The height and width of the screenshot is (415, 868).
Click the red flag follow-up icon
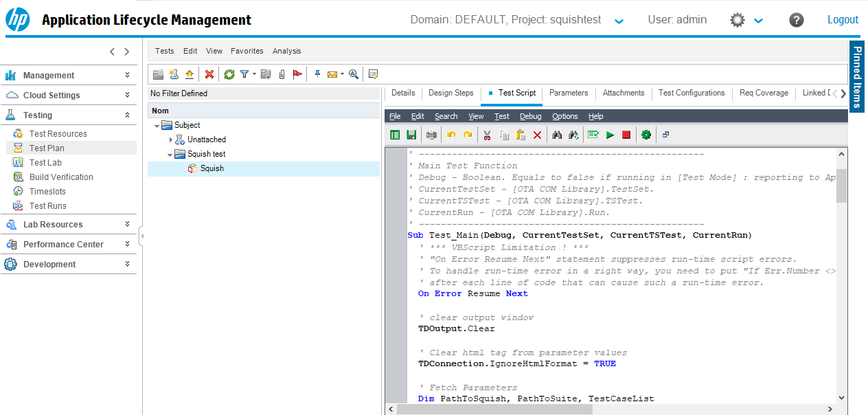click(x=297, y=74)
